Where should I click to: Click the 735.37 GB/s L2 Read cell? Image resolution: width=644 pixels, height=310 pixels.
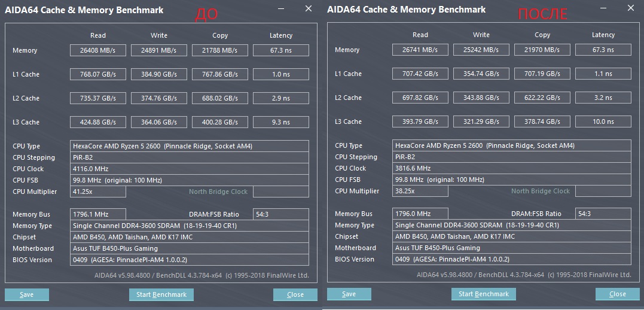pyautogui.click(x=98, y=98)
